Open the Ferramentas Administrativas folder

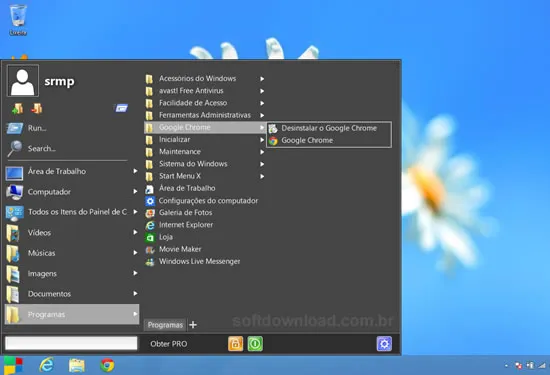(x=205, y=115)
